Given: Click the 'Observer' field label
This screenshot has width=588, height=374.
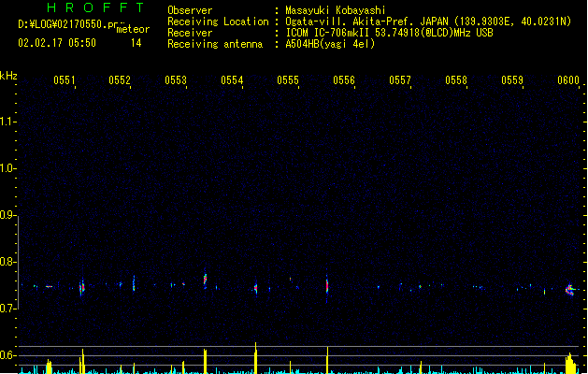Looking at the screenshot, I should pos(190,10).
